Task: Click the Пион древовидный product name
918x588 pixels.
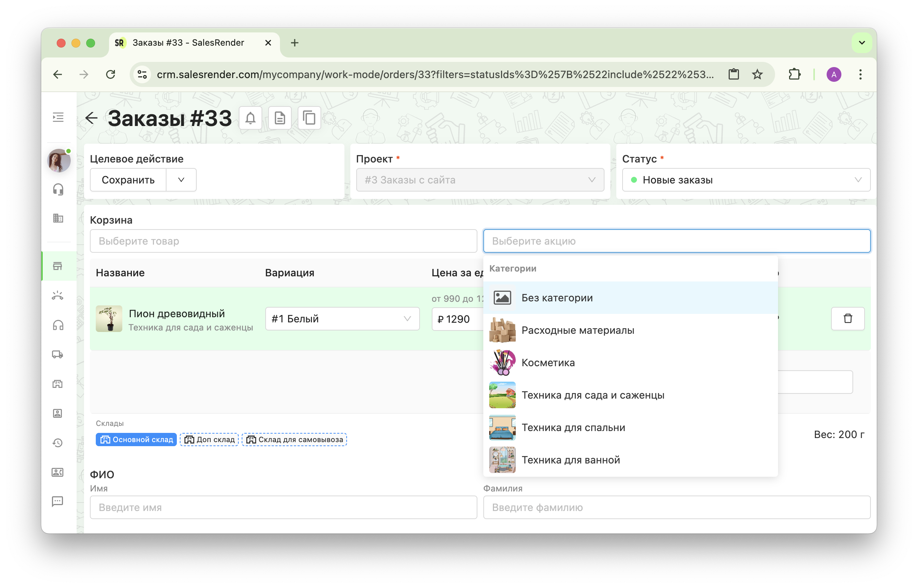Action: tap(177, 314)
